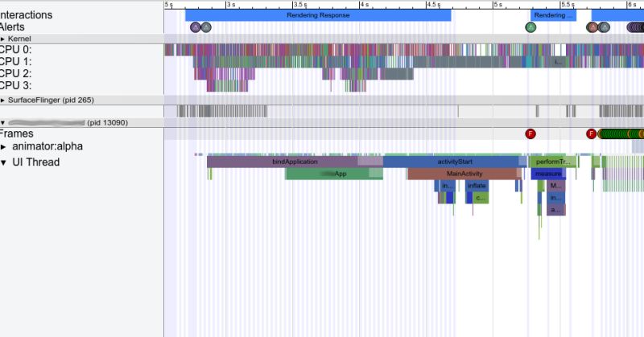Click the 'CPU 2:' row label
The image size is (644, 337).
[x=15, y=73]
